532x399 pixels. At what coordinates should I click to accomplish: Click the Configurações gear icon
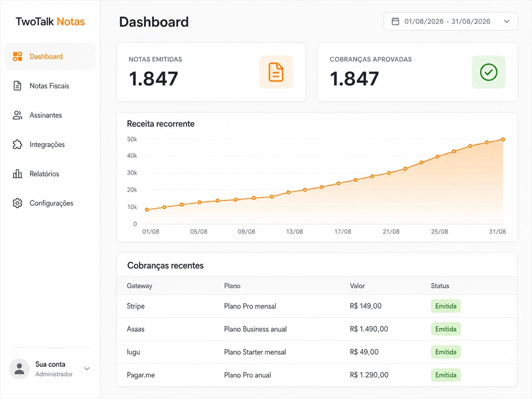pyautogui.click(x=17, y=203)
